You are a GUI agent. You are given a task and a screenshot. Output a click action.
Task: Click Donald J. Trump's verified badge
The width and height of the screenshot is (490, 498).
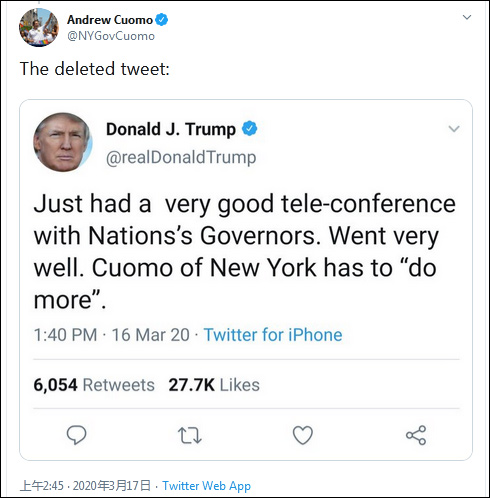point(249,129)
